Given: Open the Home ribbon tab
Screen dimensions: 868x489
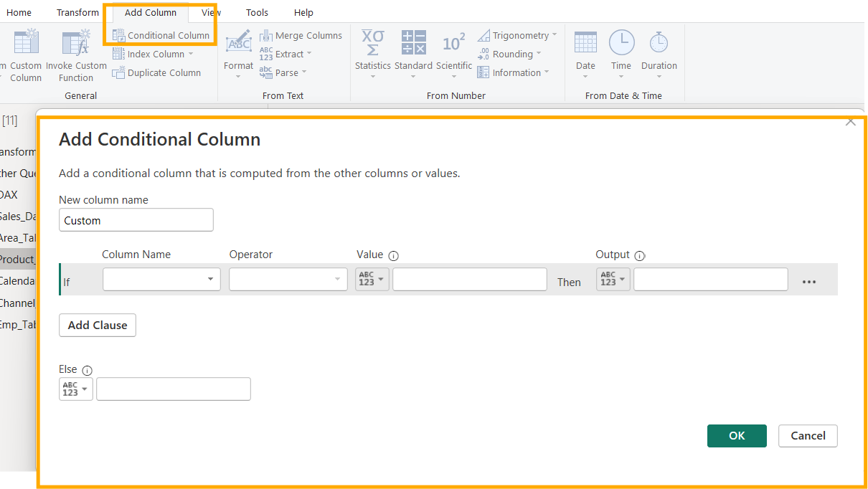Looking at the screenshot, I should click(x=19, y=12).
